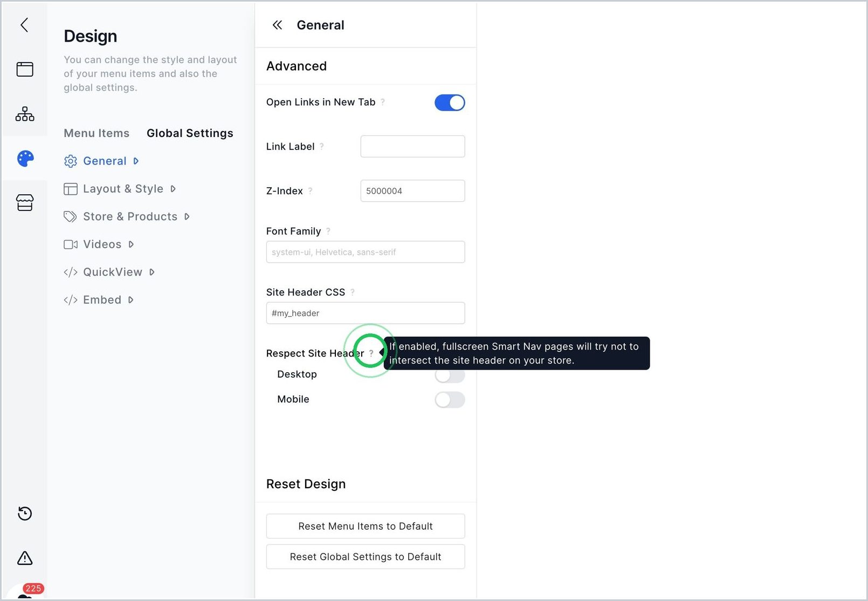Switch to the Global Settings tab
This screenshot has width=868, height=601.
pyautogui.click(x=190, y=133)
